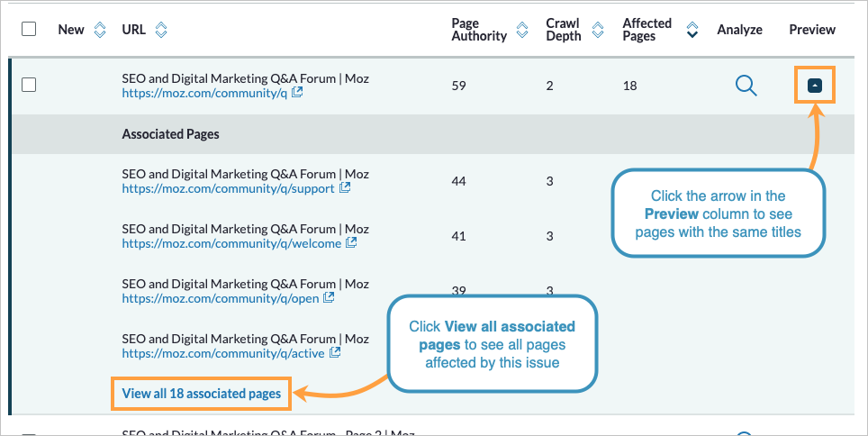Open external link icon beside the /q/welcome URL
This screenshot has width=868, height=436.
point(351,242)
